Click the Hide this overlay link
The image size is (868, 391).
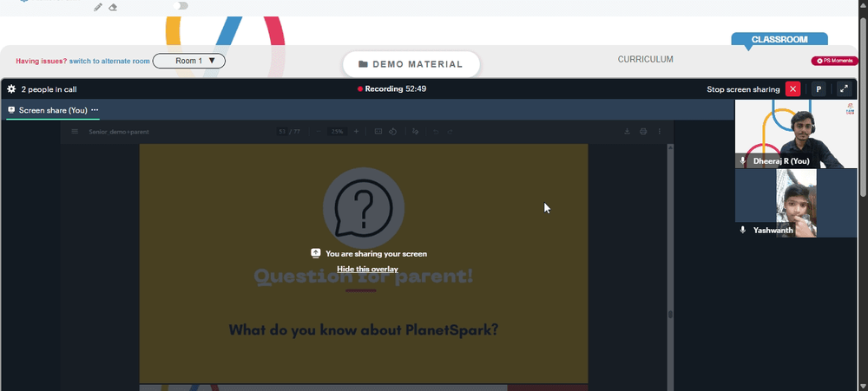click(x=367, y=270)
